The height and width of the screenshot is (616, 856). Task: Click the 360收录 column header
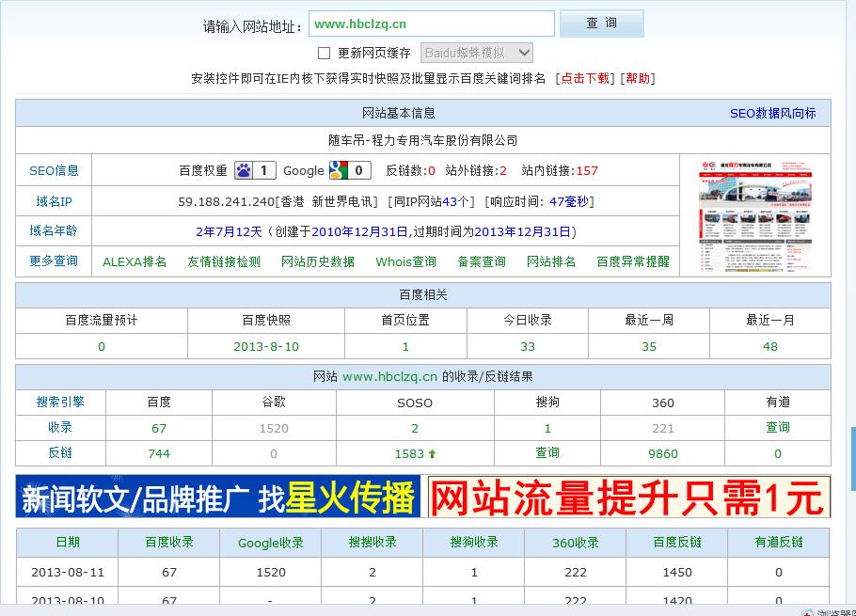(576, 543)
